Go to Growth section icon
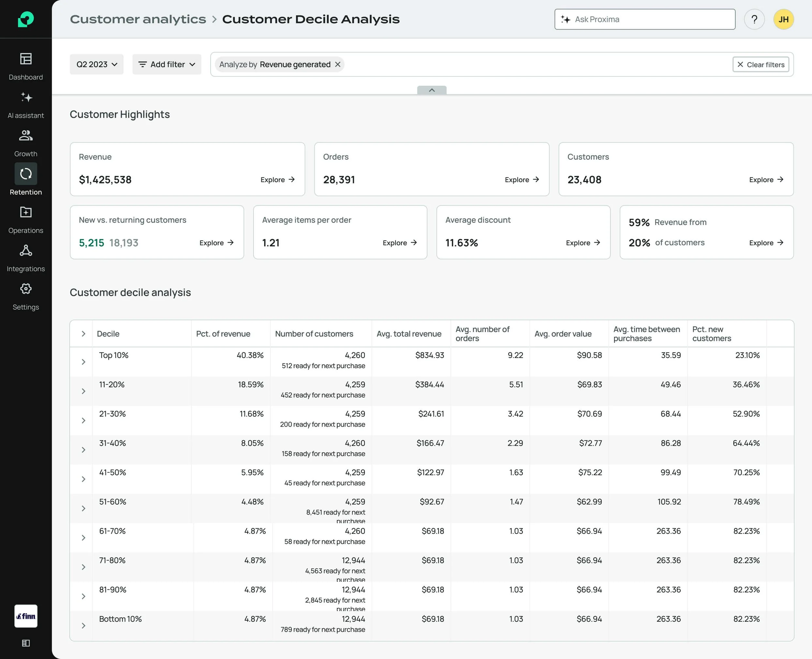812x659 pixels. point(26,136)
